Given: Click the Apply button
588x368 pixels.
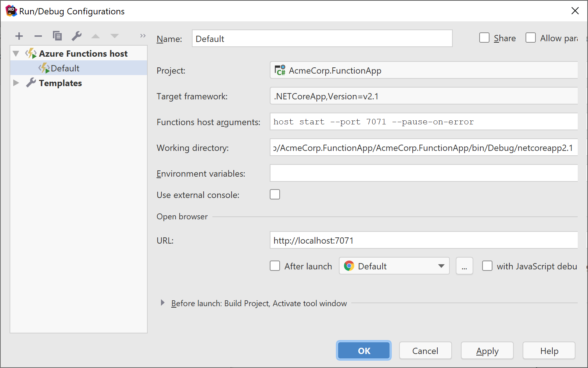Looking at the screenshot, I should (x=487, y=351).
